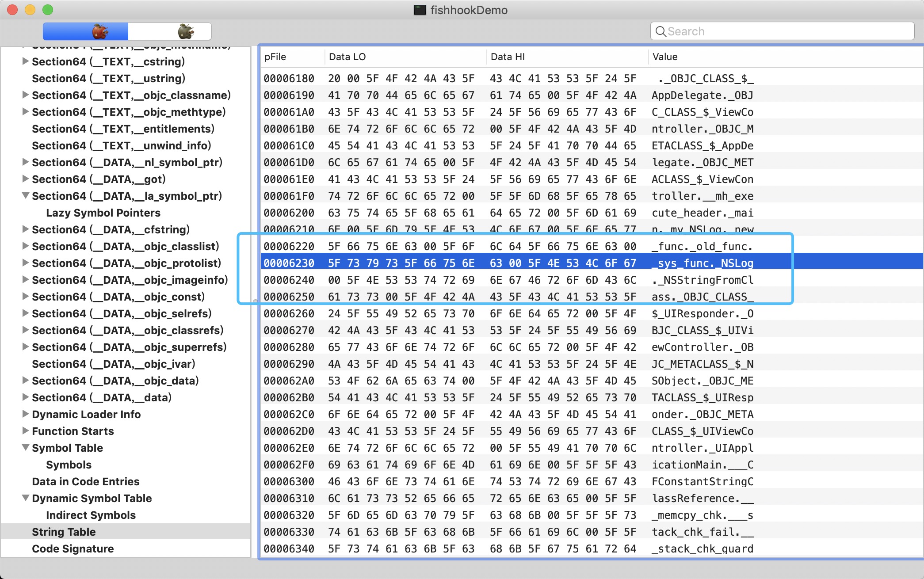The width and height of the screenshot is (924, 579).
Task: Open the Lazy Symbol Pointers item
Action: click(103, 213)
